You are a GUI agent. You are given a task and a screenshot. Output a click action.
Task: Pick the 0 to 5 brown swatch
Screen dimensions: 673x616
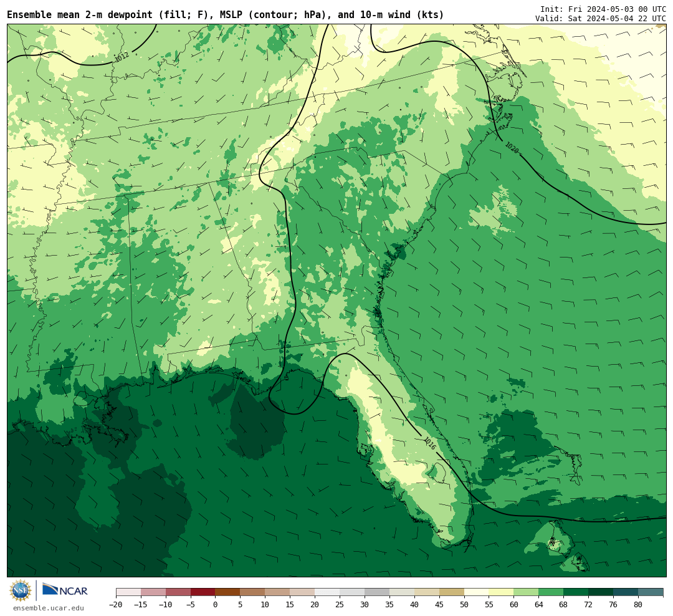228,592
